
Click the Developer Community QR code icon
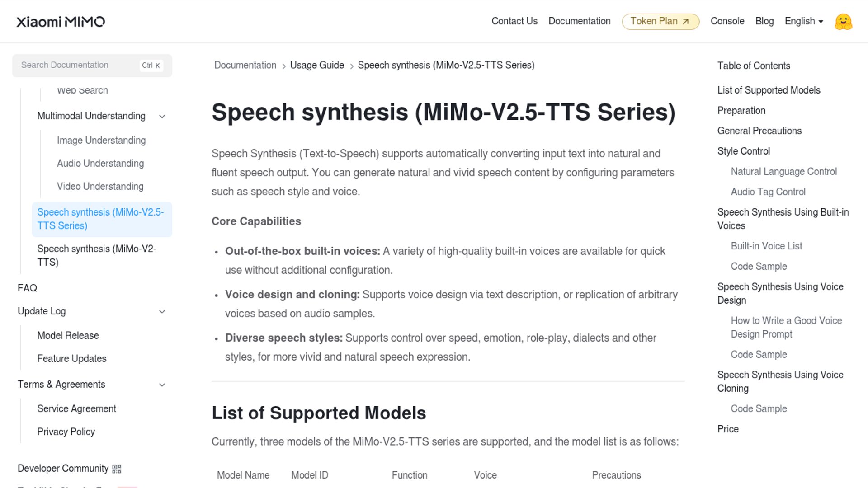[x=117, y=469]
